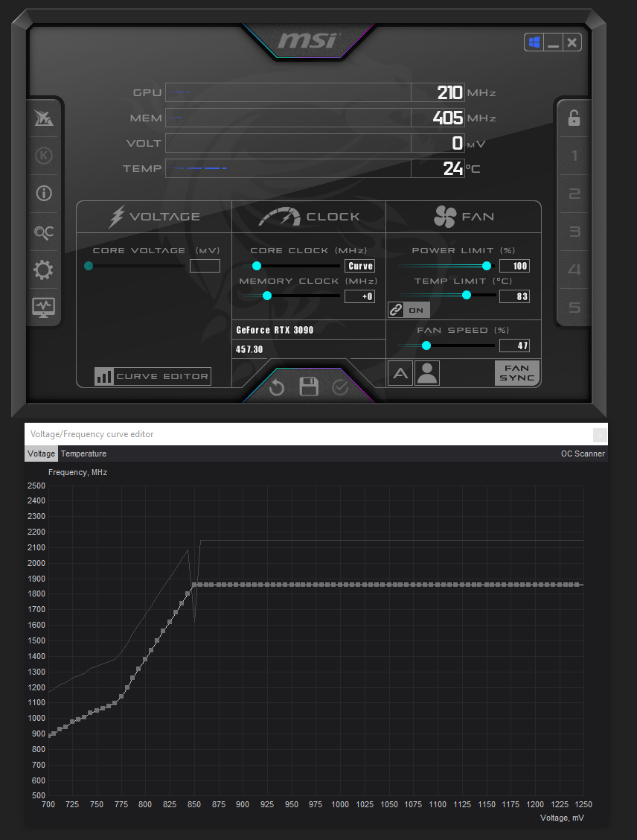Viewport: 637px width, 840px height.
Task: Click the memory clock +0 field
Action: click(359, 296)
